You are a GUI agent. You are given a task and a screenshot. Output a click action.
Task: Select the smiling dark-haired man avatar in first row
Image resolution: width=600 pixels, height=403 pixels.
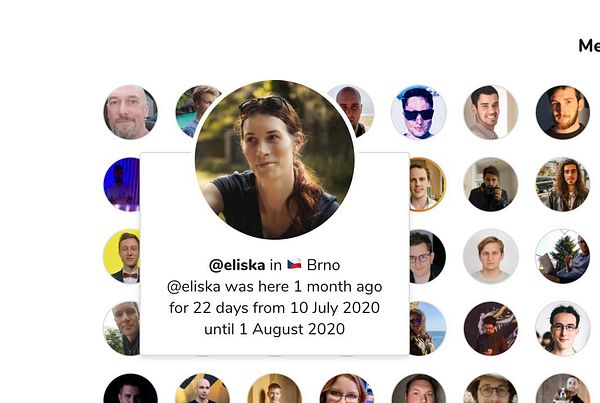pos(491,112)
